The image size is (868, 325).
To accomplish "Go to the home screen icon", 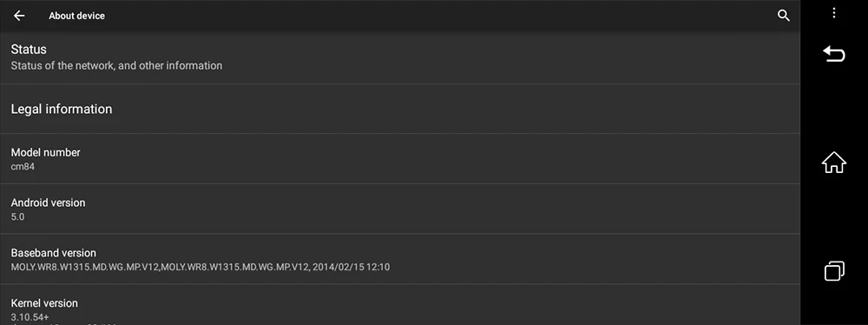I will (833, 162).
